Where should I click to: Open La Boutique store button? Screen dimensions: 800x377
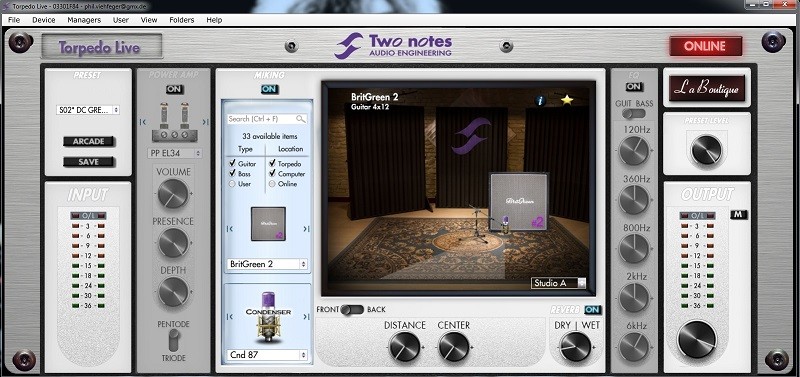707,88
